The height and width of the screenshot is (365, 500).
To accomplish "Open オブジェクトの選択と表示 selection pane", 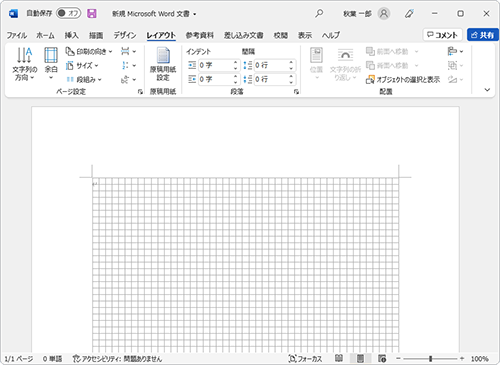I will pyautogui.click(x=403, y=79).
